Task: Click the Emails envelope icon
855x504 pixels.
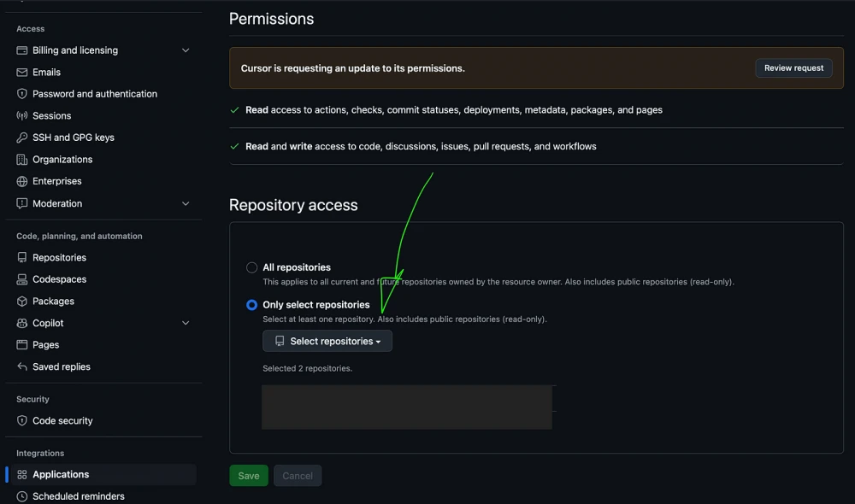Action: point(22,73)
